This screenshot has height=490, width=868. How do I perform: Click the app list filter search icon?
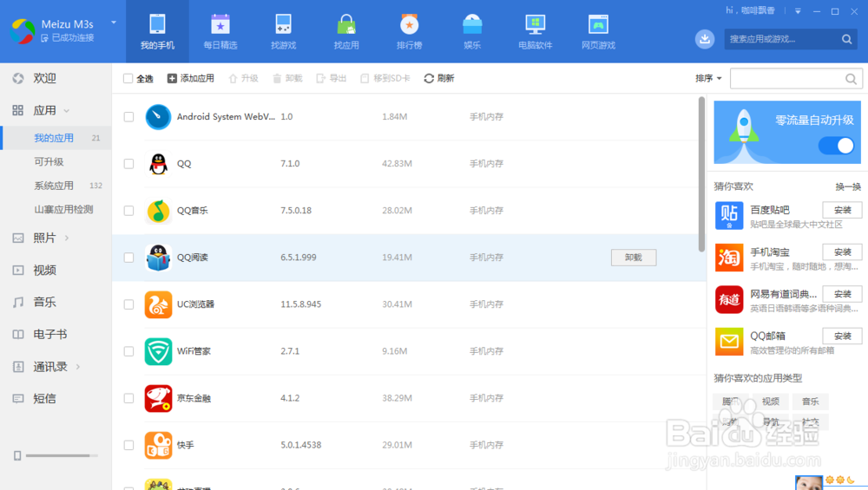[x=852, y=79]
